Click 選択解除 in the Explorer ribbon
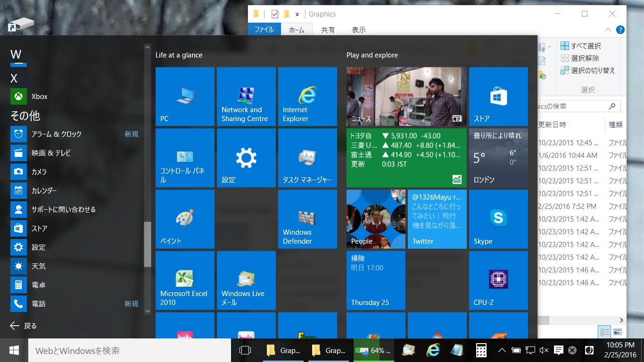Viewport: 644px width, 362px height. pos(580,58)
